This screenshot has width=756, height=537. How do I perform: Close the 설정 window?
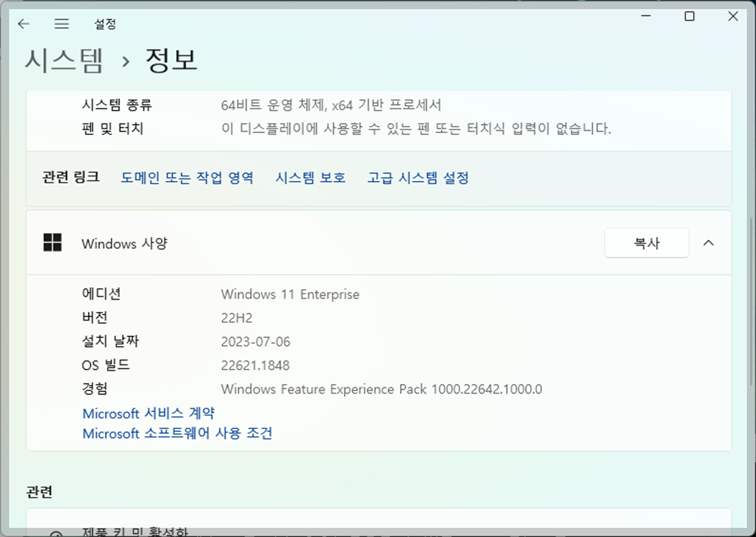coord(732,17)
